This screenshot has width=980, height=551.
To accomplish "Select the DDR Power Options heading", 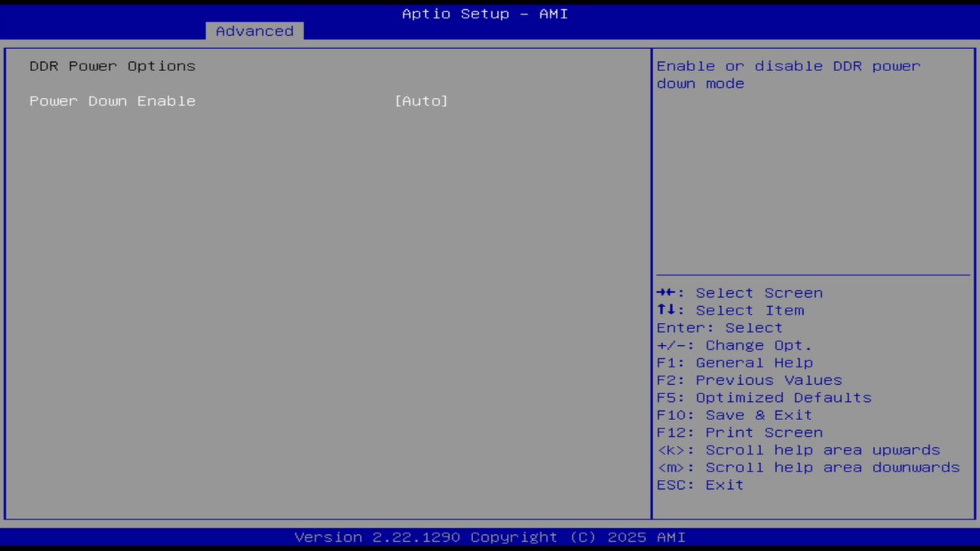I will (112, 66).
